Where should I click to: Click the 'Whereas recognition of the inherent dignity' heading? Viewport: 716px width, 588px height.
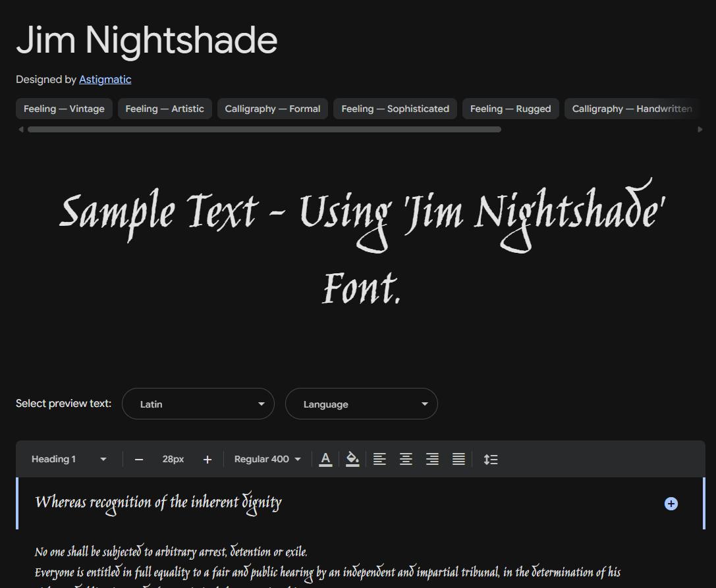point(159,504)
